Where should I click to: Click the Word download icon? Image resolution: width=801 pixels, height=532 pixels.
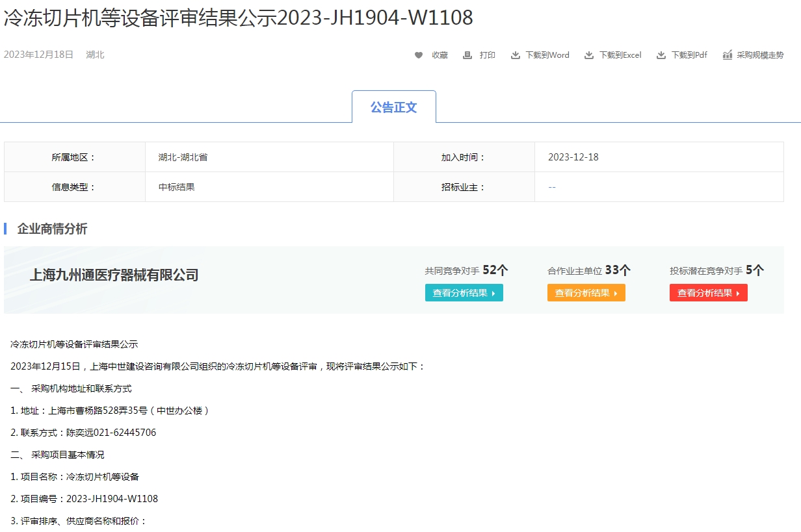tap(516, 55)
